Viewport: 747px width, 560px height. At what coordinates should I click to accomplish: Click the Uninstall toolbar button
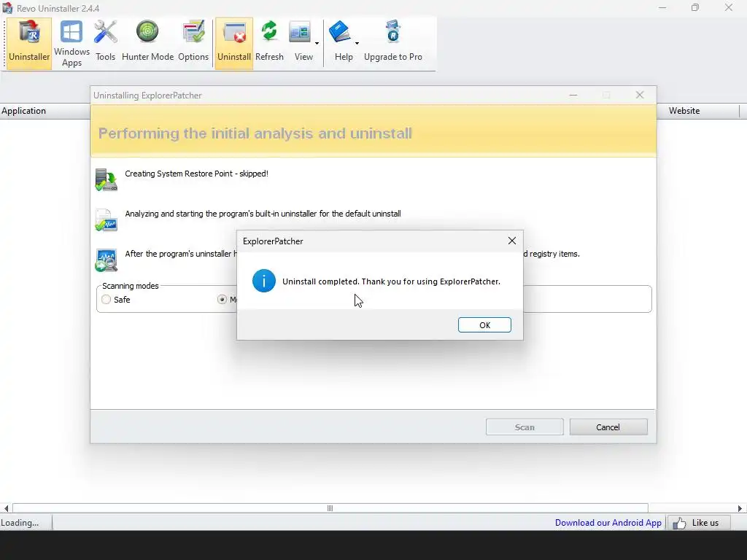(x=234, y=43)
